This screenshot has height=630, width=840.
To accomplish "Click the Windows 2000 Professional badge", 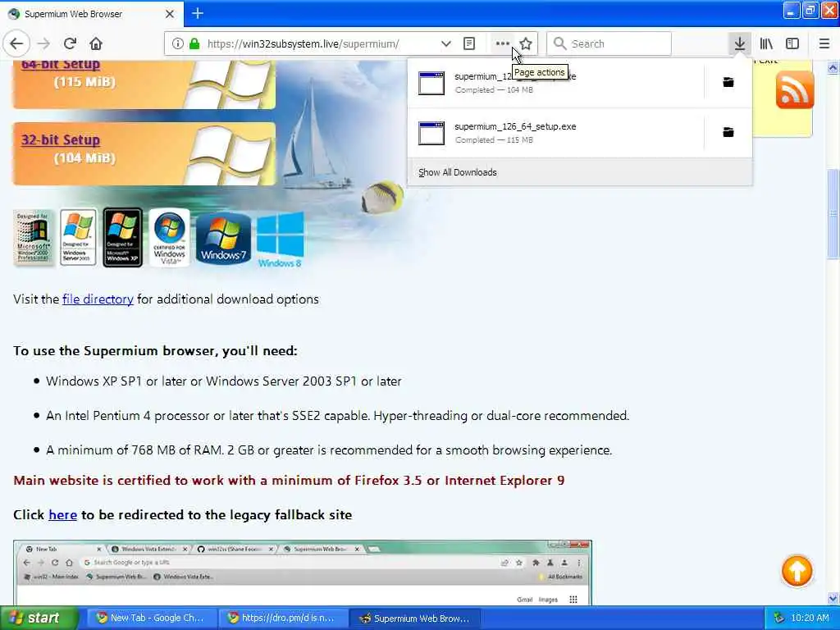I will [x=33, y=237].
